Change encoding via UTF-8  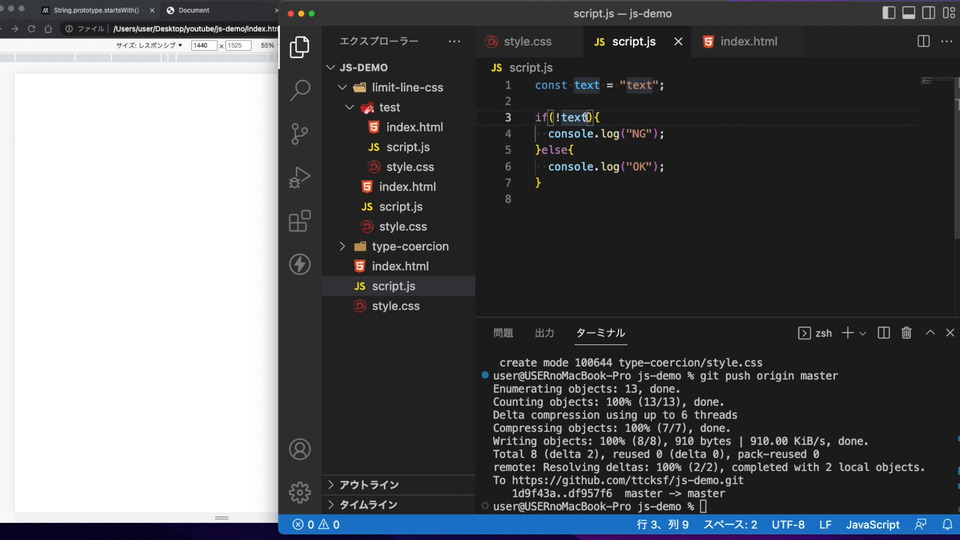[788, 525]
